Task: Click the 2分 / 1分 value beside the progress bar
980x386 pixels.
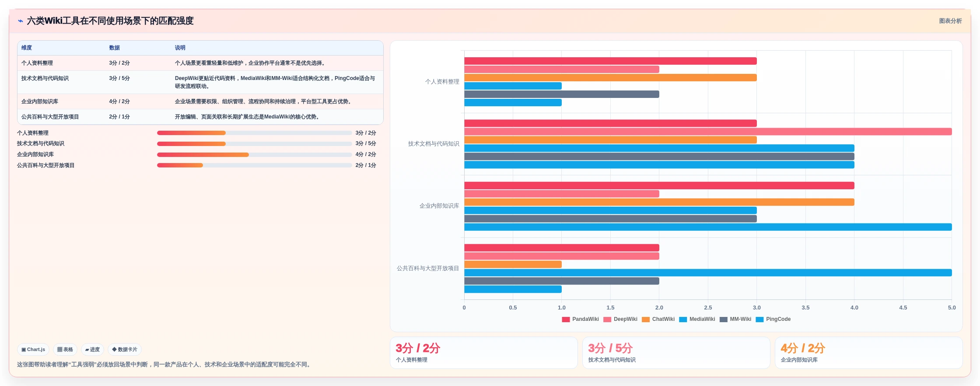Action: click(x=366, y=165)
